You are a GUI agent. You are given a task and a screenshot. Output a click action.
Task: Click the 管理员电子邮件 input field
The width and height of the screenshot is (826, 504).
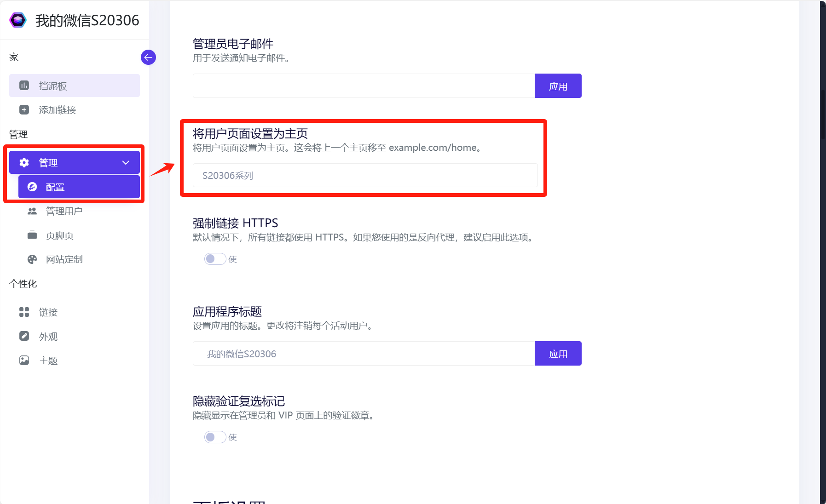(x=364, y=86)
